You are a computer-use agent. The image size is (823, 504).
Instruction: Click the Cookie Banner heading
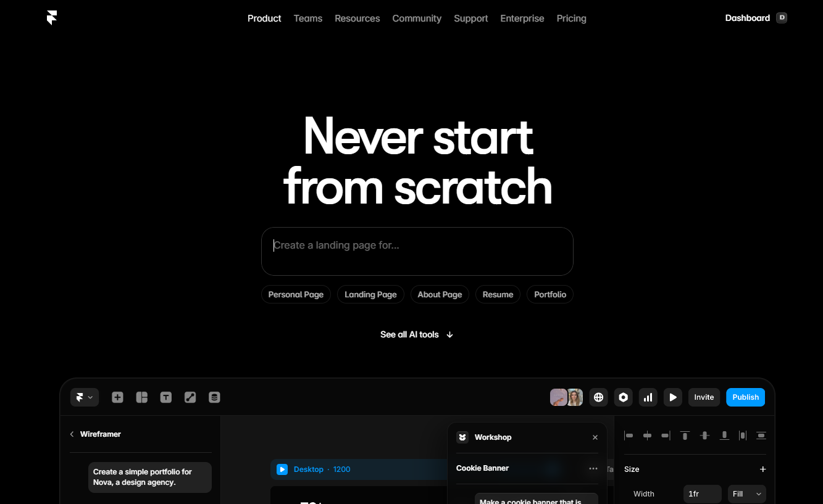[x=482, y=468]
